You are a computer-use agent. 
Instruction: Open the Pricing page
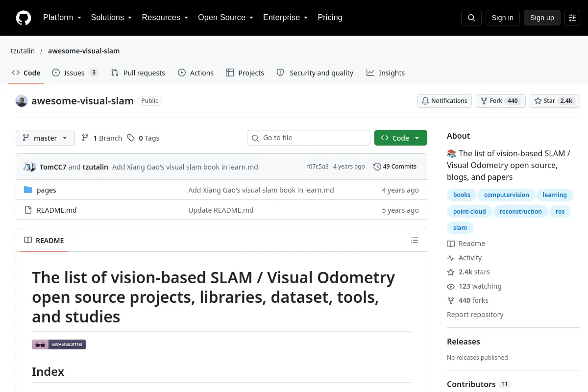pyautogui.click(x=330, y=18)
